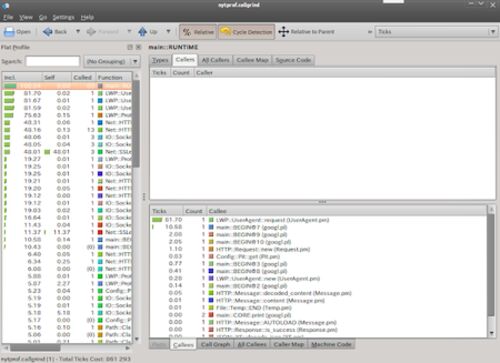The width and height of the screenshot is (500, 363).
Task: Switch to the upper Callers tab
Action: coord(185,60)
